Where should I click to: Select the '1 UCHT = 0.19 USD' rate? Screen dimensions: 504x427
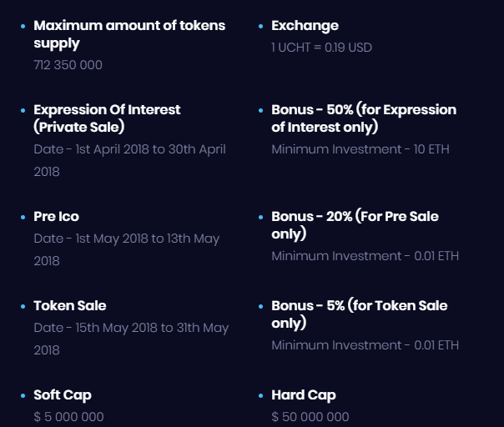pos(321,48)
